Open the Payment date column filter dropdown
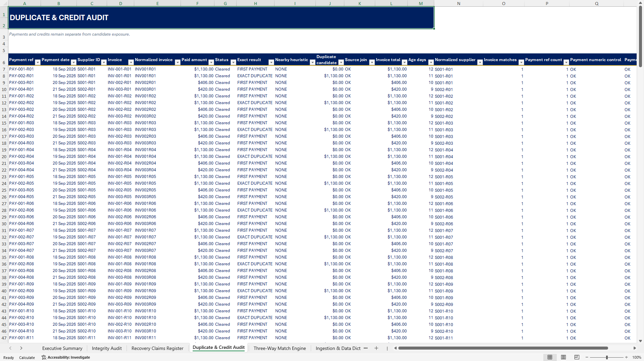 (x=73, y=62)
